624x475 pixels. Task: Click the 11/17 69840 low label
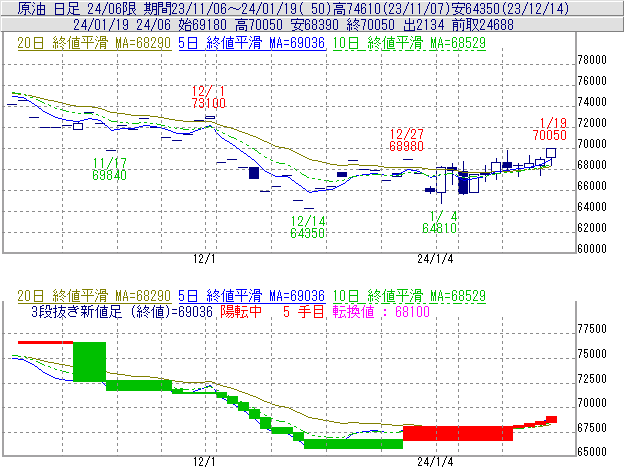(x=109, y=169)
